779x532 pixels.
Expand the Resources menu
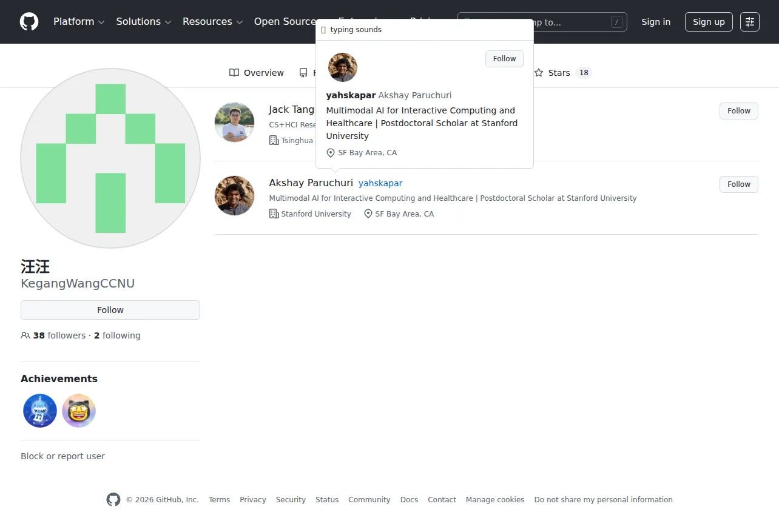pos(212,22)
